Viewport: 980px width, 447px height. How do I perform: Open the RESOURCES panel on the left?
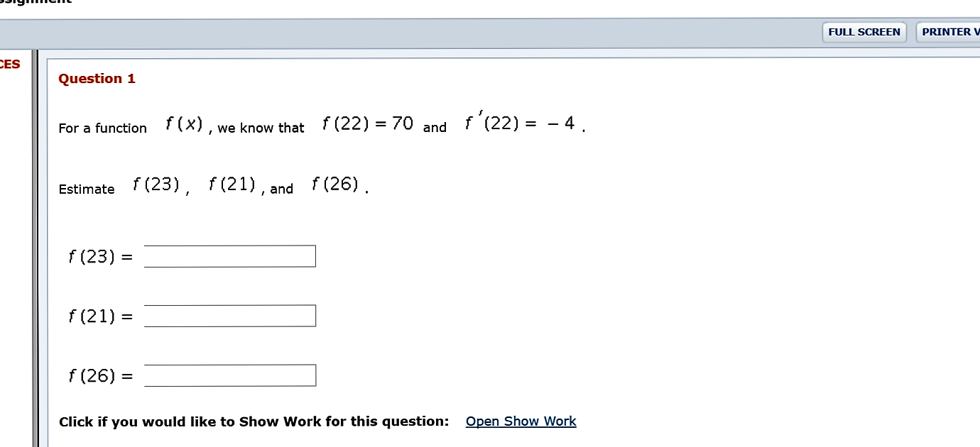(x=9, y=64)
